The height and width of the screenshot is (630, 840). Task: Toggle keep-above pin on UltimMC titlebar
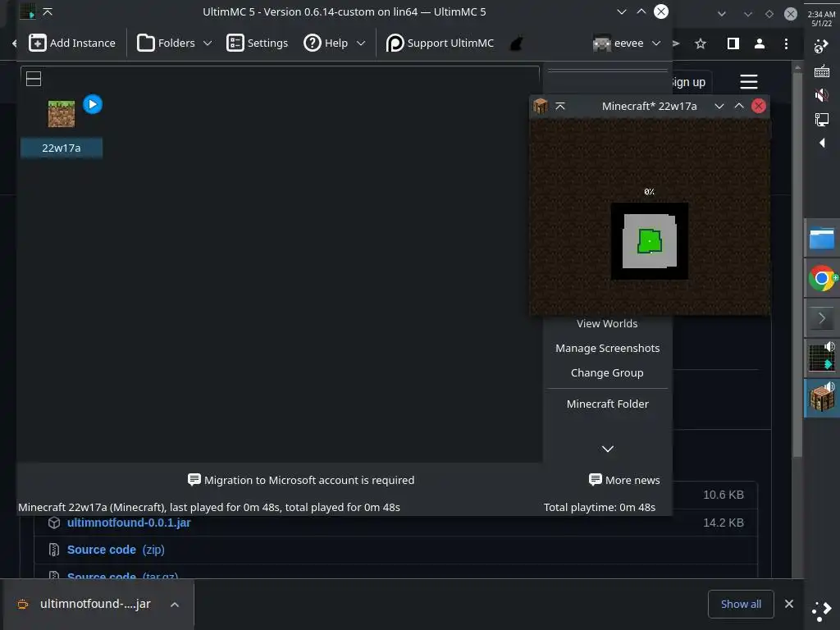(x=48, y=11)
